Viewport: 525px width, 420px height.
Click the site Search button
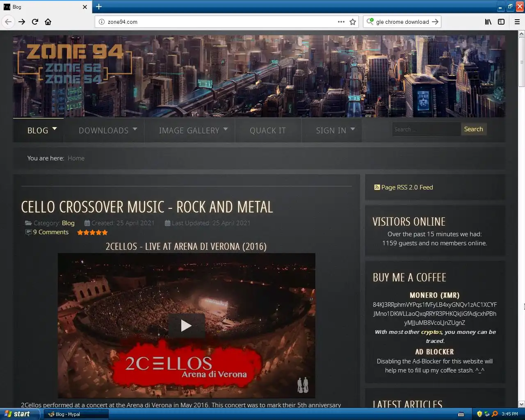pyautogui.click(x=473, y=129)
